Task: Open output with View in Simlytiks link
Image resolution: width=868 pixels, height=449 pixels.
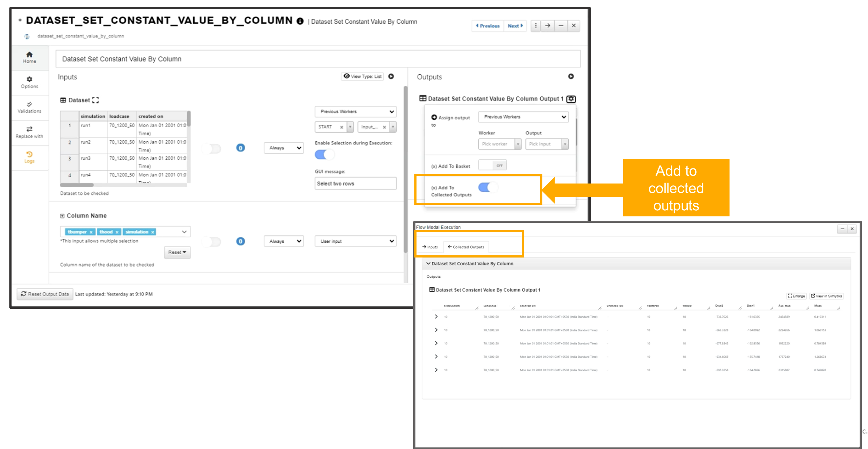Action: [826, 296]
